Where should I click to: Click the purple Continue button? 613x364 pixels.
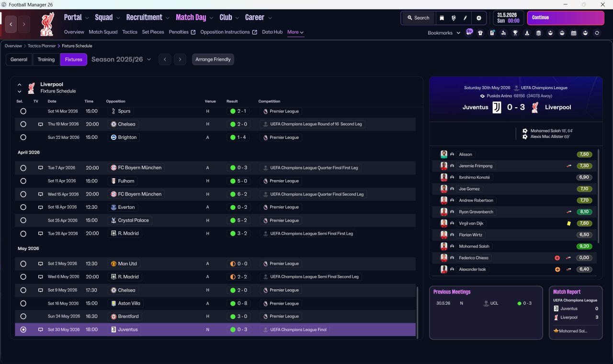566,18
